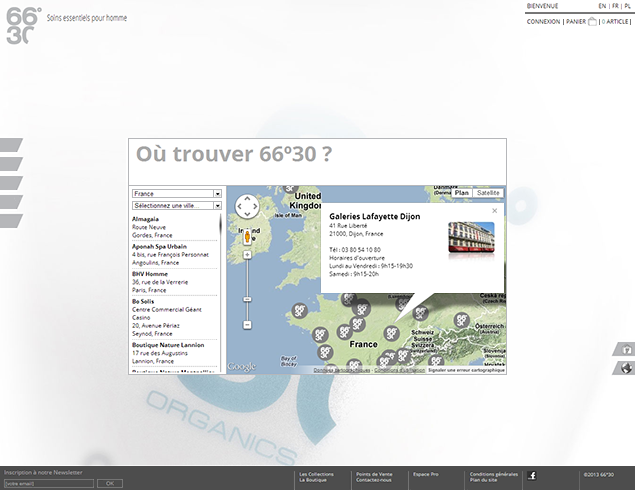Pan the map right with the arrow control
This screenshot has height=490, width=635.
pos(255,207)
